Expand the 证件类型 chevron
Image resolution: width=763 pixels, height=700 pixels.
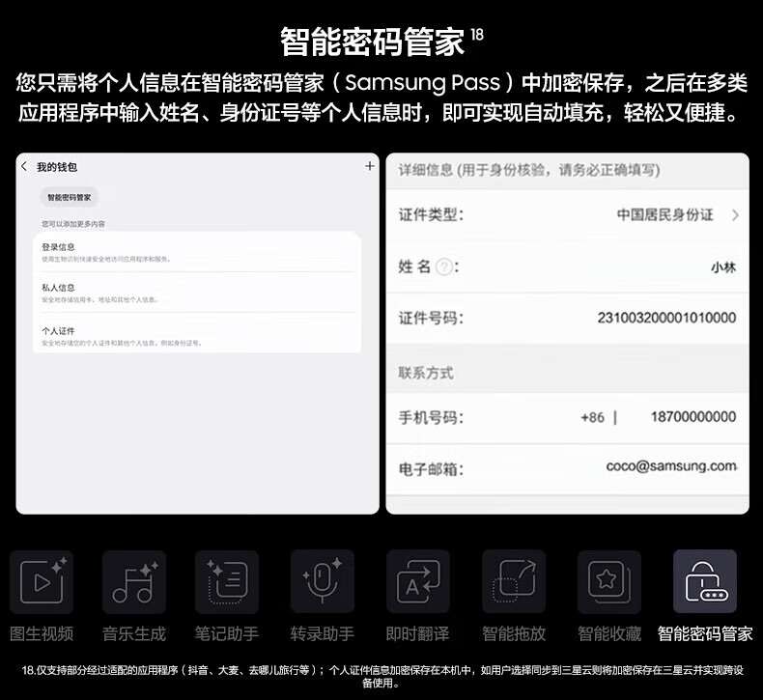(x=735, y=215)
